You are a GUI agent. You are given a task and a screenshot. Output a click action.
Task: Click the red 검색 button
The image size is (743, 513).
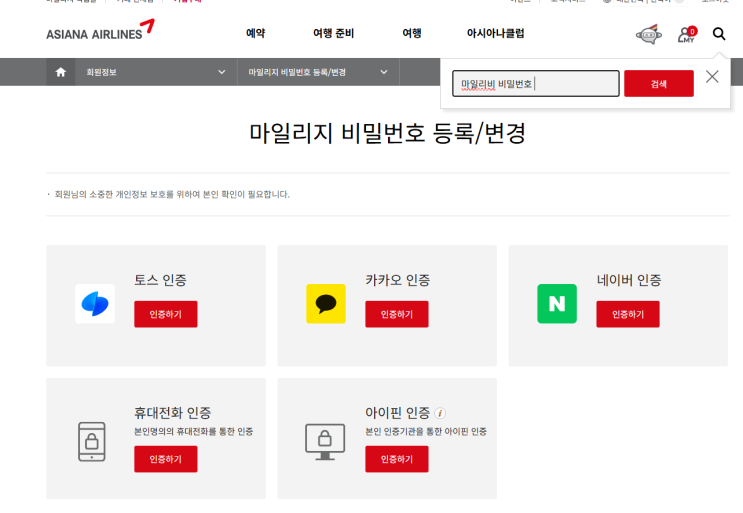tap(659, 84)
